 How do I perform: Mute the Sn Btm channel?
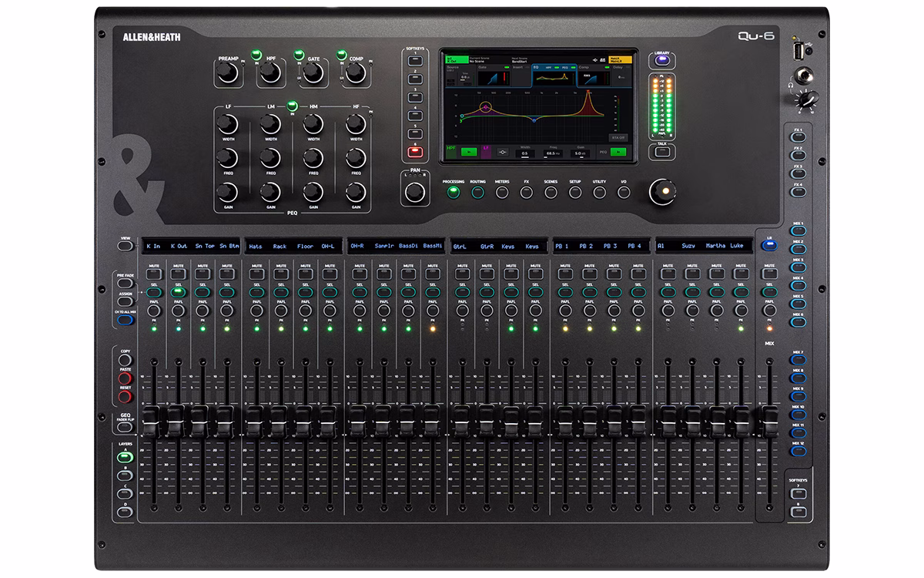tap(226, 274)
